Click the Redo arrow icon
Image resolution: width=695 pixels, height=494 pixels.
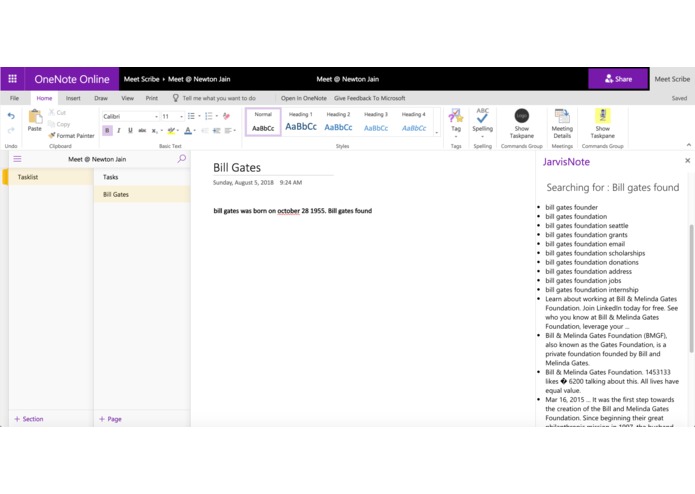coord(11,130)
